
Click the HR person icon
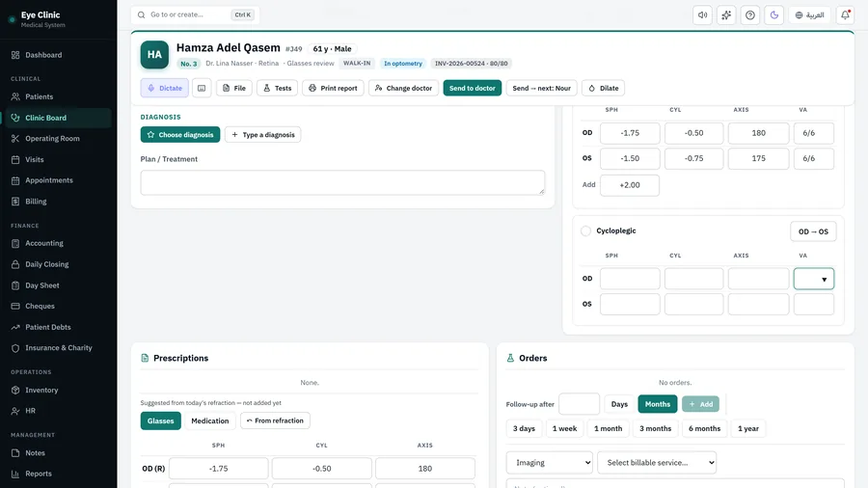tap(15, 411)
